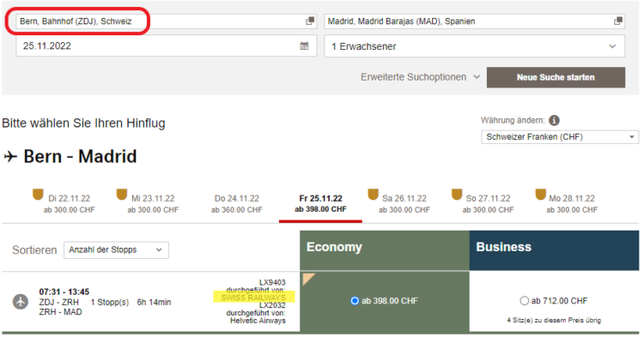
Task: Select the Do 24.11.22 date tab
Action: click(237, 204)
